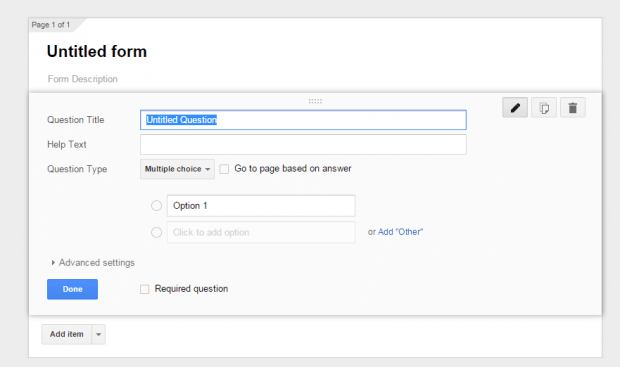
Task: Click the Help Text label
Action: 66,145
